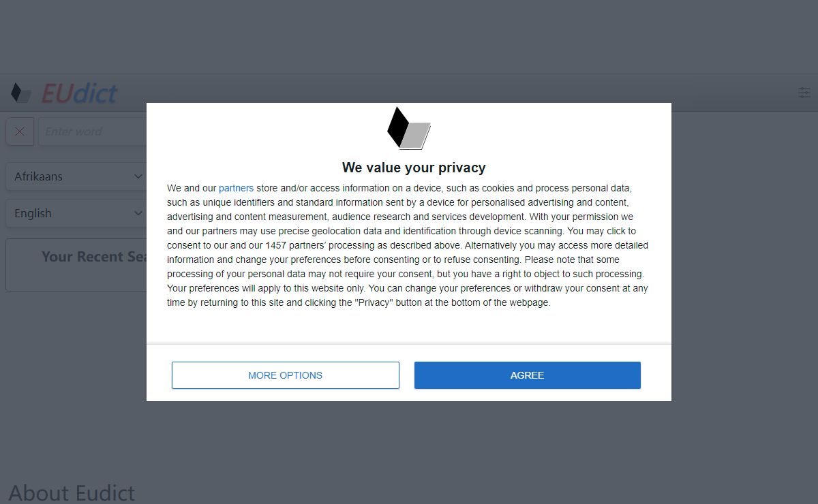
Task: Expand the chevron beside Afrikaans
Action: [138, 176]
